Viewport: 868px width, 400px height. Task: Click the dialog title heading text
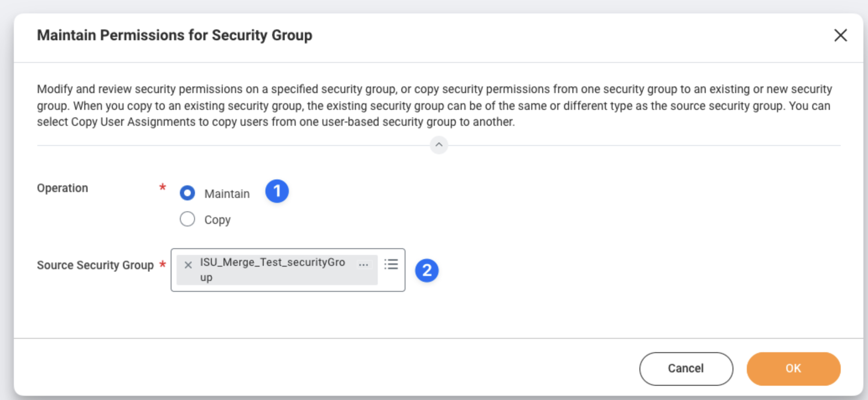tap(174, 35)
